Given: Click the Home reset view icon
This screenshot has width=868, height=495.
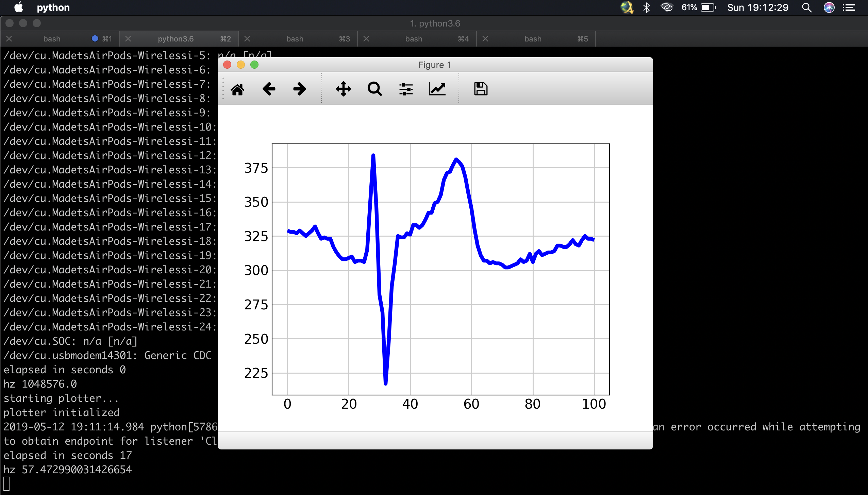Looking at the screenshot, I should 237,89.
